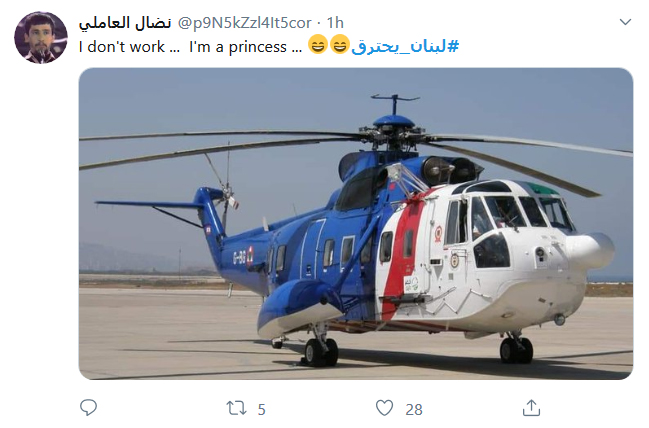The height and width of the screenshot is (428, 649).
Task: Click the helicopter's white nose in the photo
Action: pos(590,250)
